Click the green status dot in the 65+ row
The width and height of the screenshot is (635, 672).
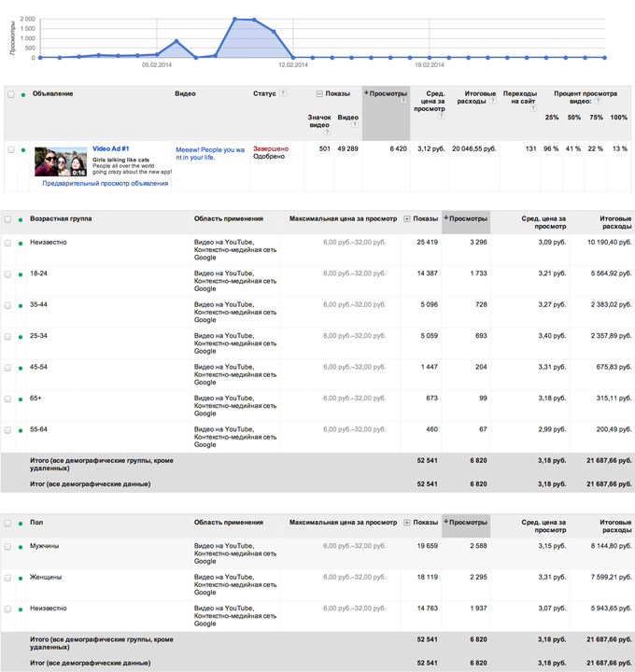[x=21, y=399]
